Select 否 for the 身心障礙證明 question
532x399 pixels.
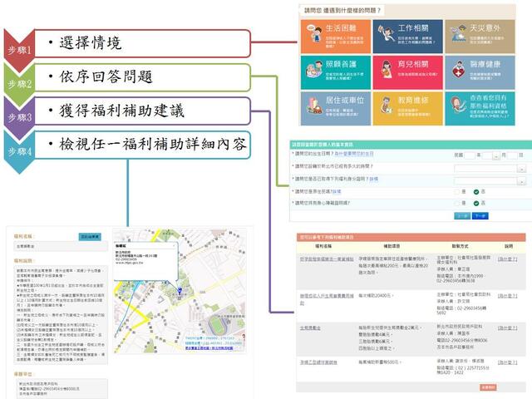tap(477, 203)
